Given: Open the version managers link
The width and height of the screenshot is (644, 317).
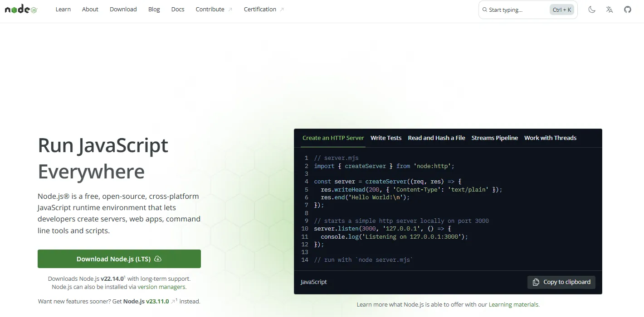Looking at the screenshot, I should click(161, 287).
